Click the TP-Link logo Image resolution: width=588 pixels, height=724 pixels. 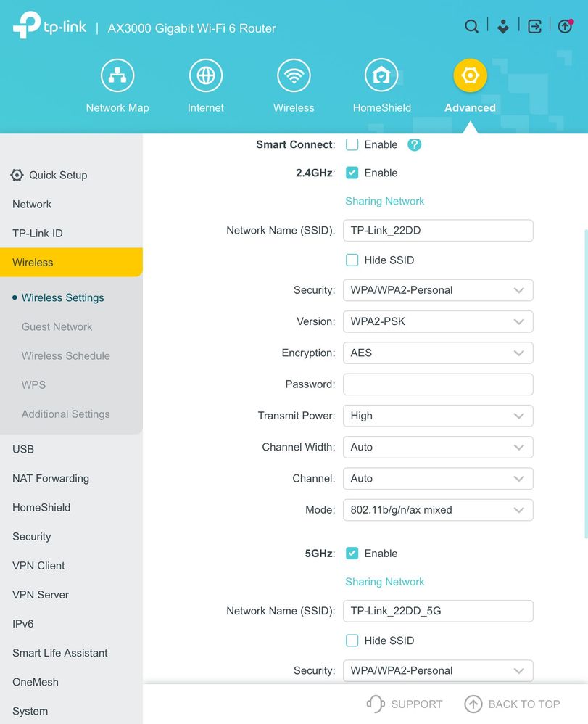[x=49, y=25]
